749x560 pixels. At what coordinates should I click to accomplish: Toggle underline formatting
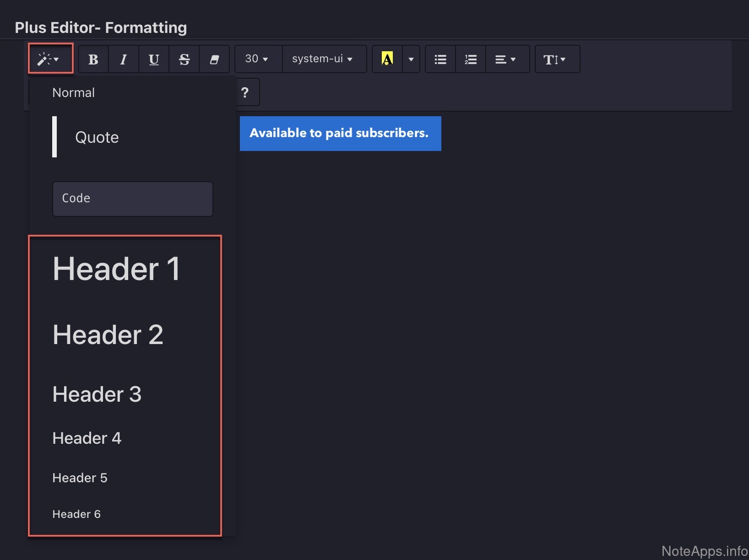154,59
